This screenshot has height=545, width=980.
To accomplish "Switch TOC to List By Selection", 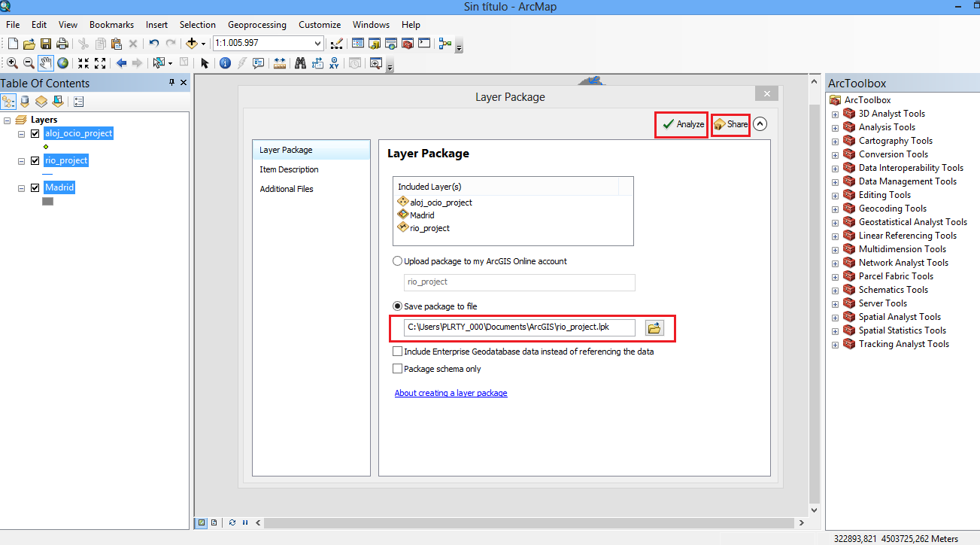I will click(57, 101).
